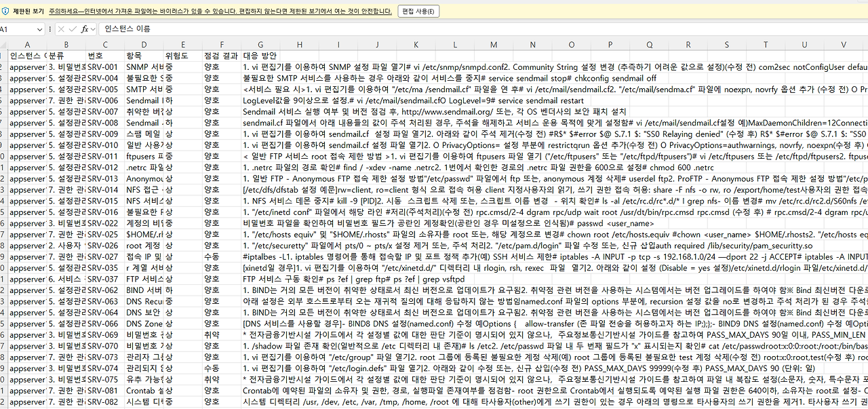Select cell SRV-081
This screenshot has width=868, height=409.
[105, 391]
